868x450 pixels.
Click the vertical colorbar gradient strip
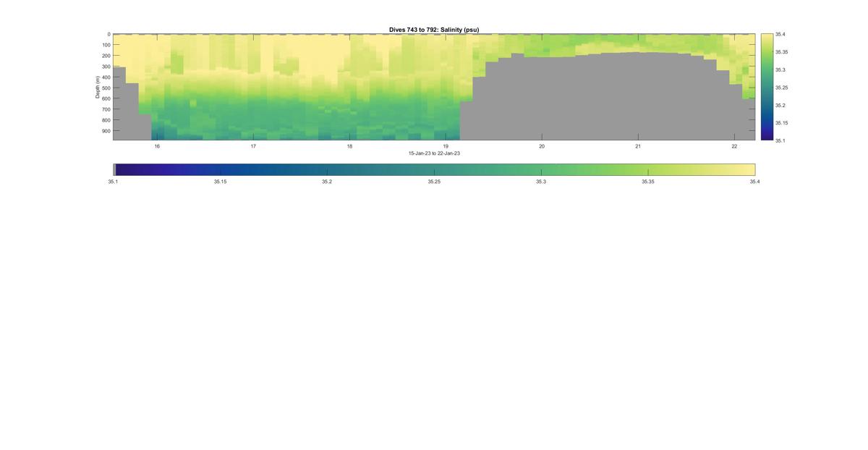[x=766, y=87]
